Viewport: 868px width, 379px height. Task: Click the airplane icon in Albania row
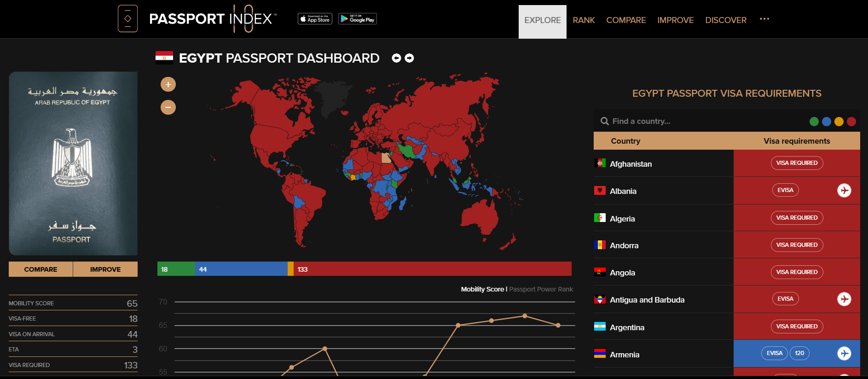[x=844, y=190]
